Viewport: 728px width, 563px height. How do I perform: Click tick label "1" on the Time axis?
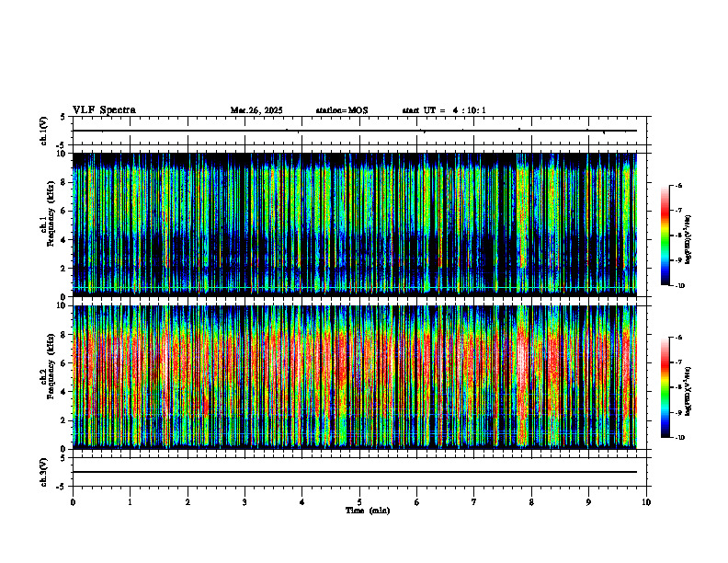130,502
